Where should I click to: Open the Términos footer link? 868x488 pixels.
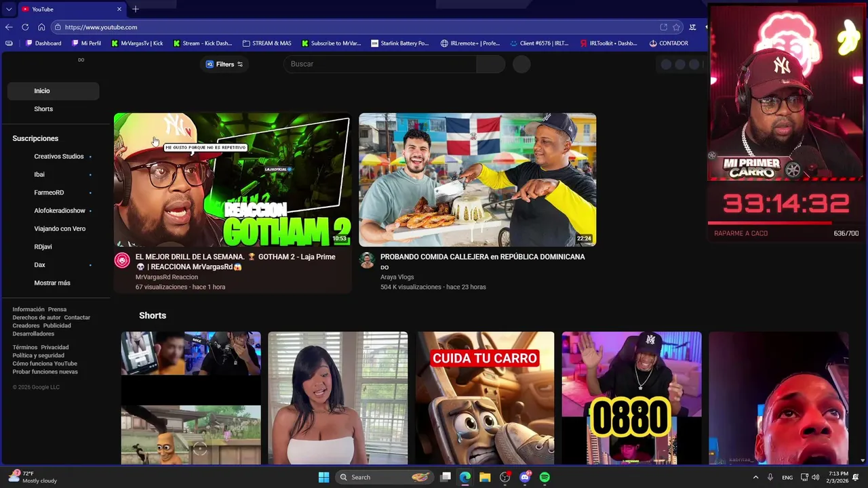25,347
